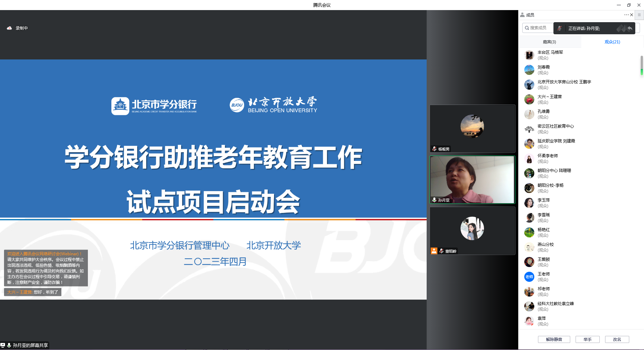Click 正在讲话: 孙月亚 speaking indicator text
Screen dimensions: 644x350
[584, 29]
